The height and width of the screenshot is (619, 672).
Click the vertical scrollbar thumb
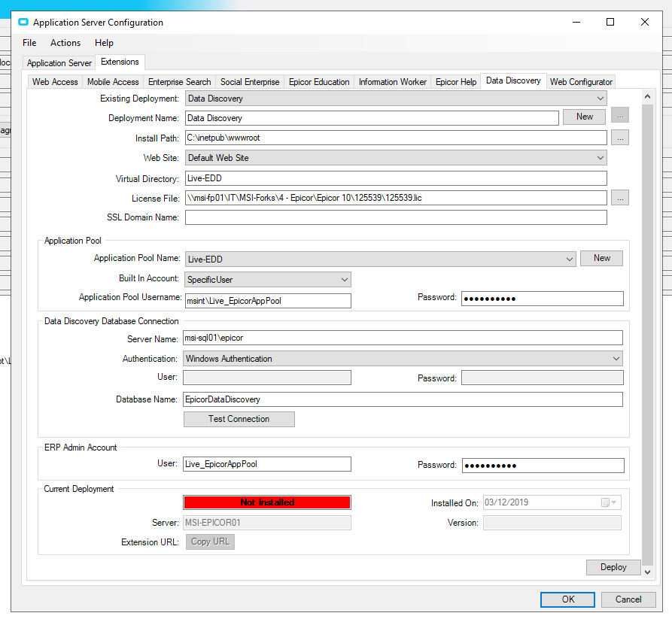[x=648, y=334]
